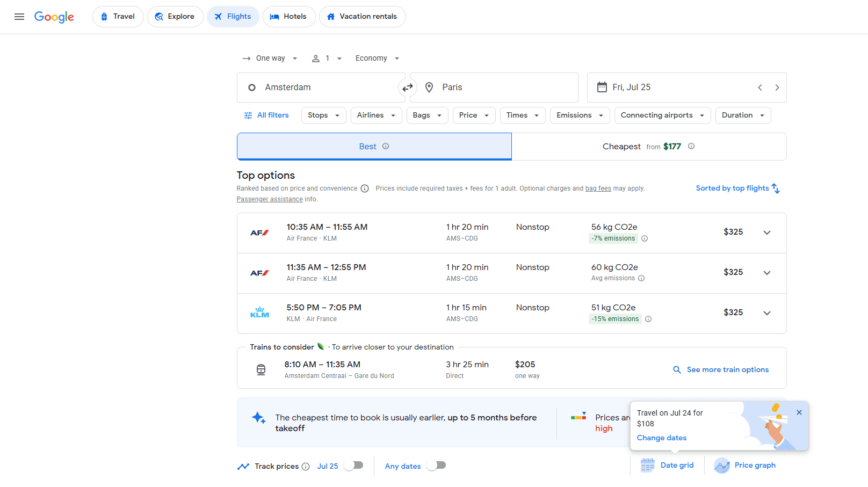The width and height of the screenshot is (868, 487).
Task: Switch to the Hotels tab
Action: coord(289,17)
